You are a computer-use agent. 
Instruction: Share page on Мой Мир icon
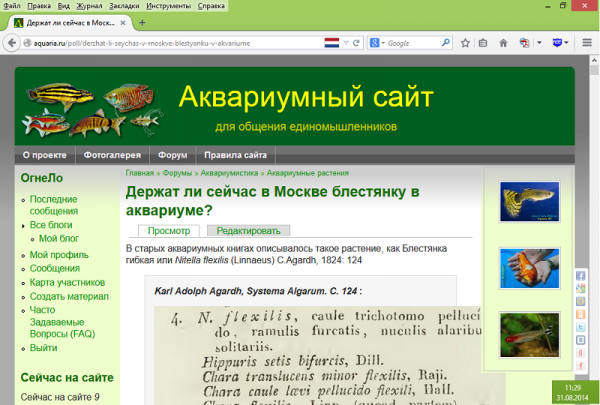580,302
